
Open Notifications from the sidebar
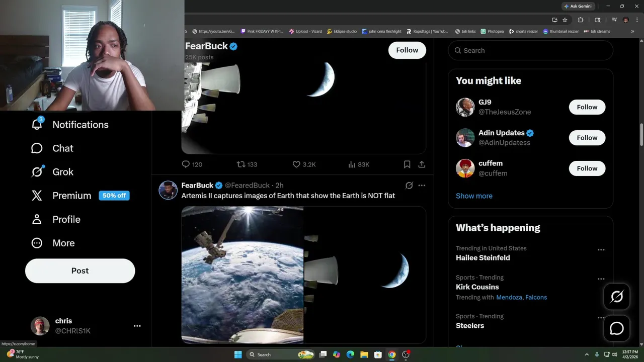click(70, 125)
